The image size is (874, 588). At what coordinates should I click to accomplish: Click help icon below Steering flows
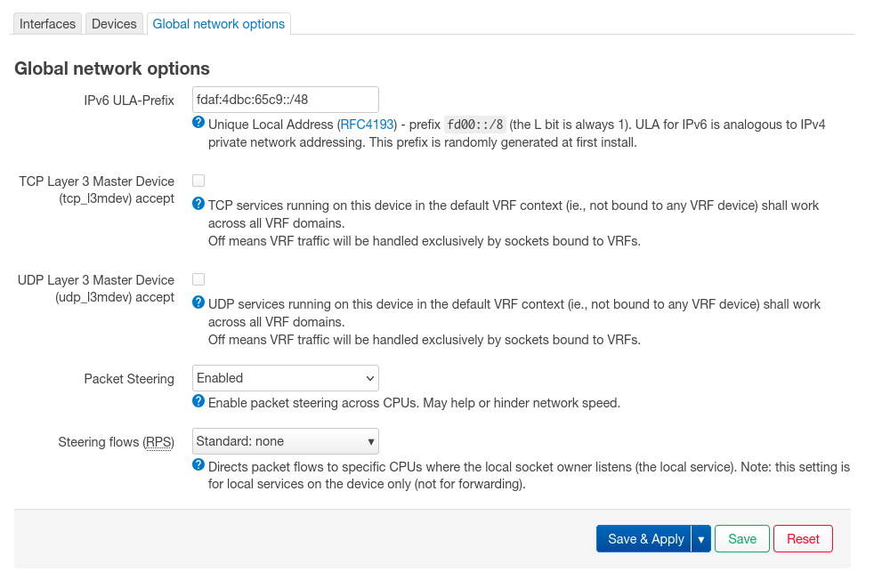click(198, 465)
